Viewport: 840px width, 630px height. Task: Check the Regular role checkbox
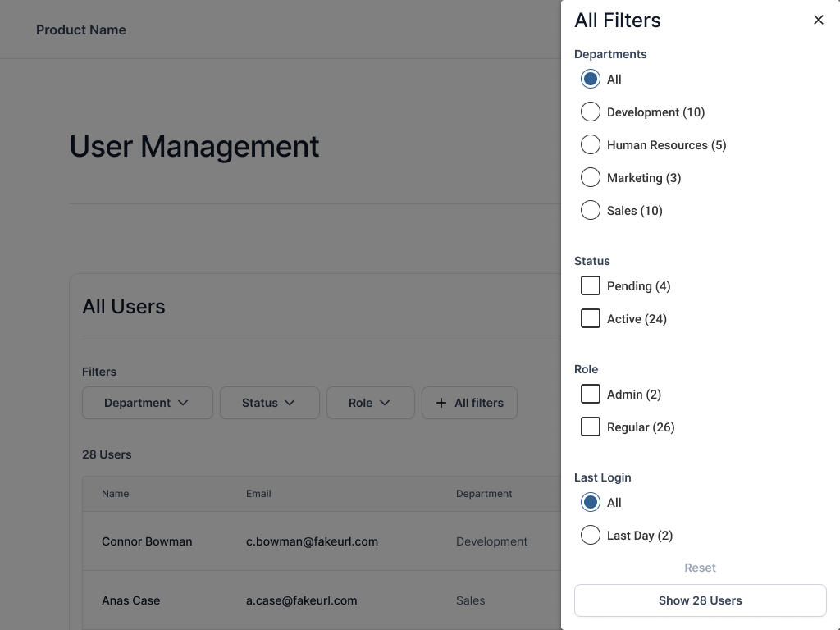[591, 427]
